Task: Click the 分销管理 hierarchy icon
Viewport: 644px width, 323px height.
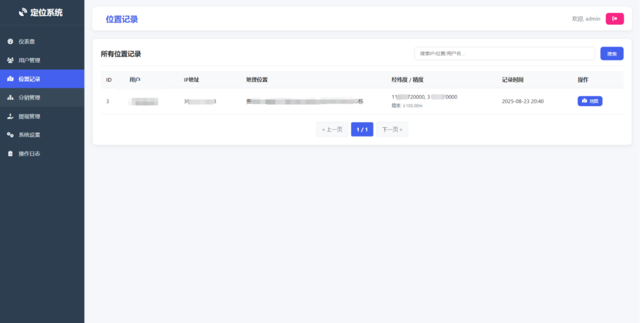Action: click(x=10, y=98)
